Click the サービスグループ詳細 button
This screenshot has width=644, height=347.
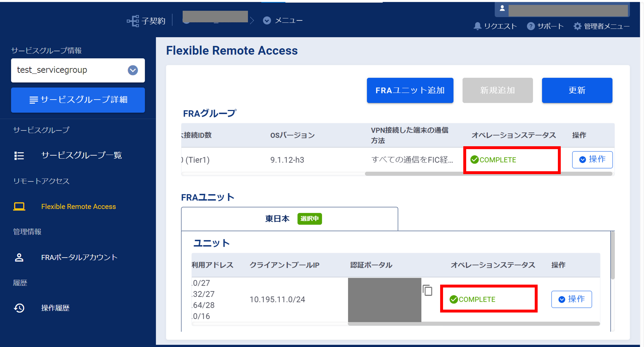click(78, 100)
